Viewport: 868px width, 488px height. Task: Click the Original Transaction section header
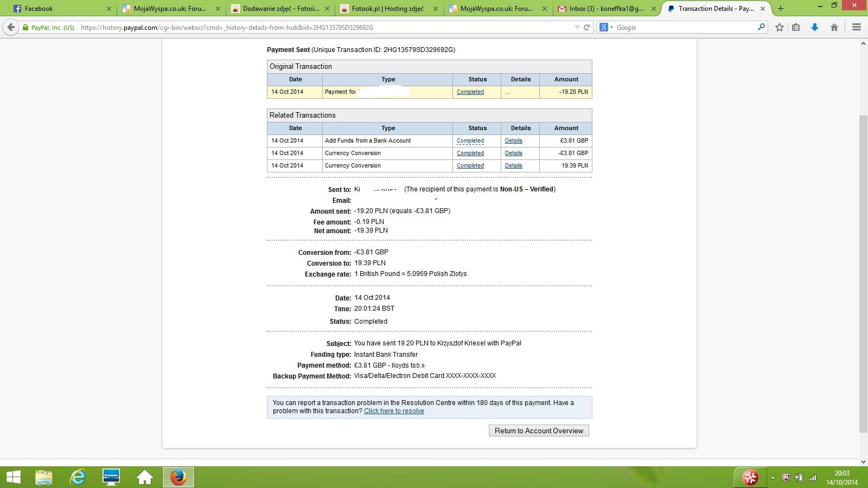429,67
